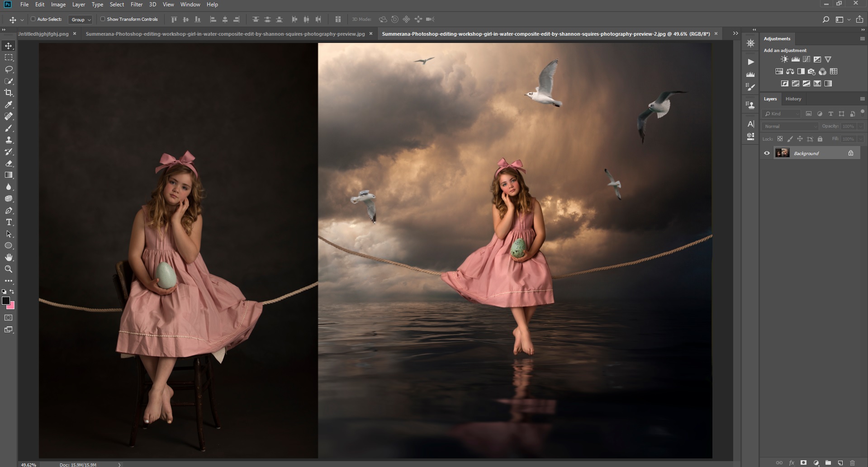Enable the Auto-Select checkbox
This screenshot has width=868, height=467.
[33, 19]
